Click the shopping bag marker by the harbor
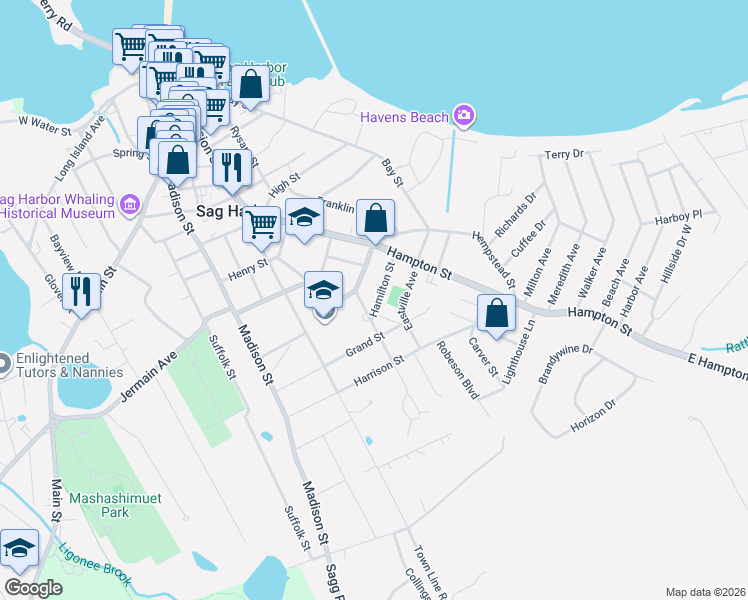 (250, 84)
